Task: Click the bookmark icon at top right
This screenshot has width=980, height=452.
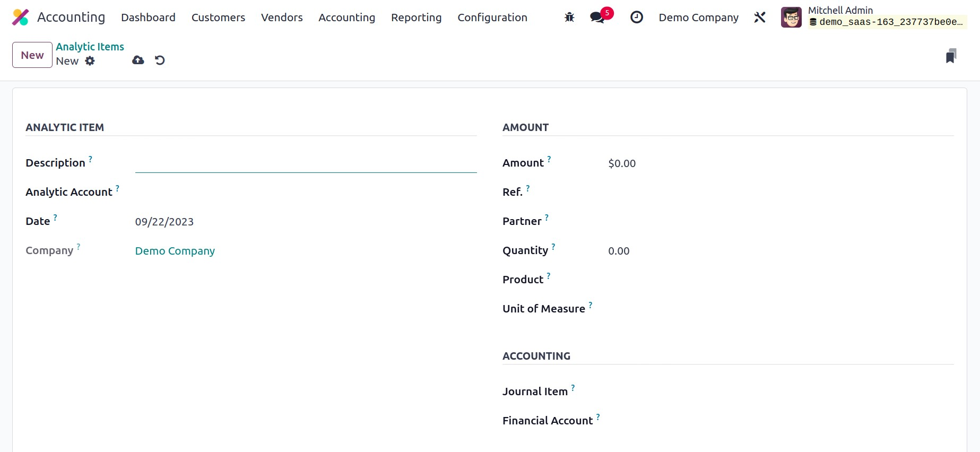Action: [x=951, y=56]
